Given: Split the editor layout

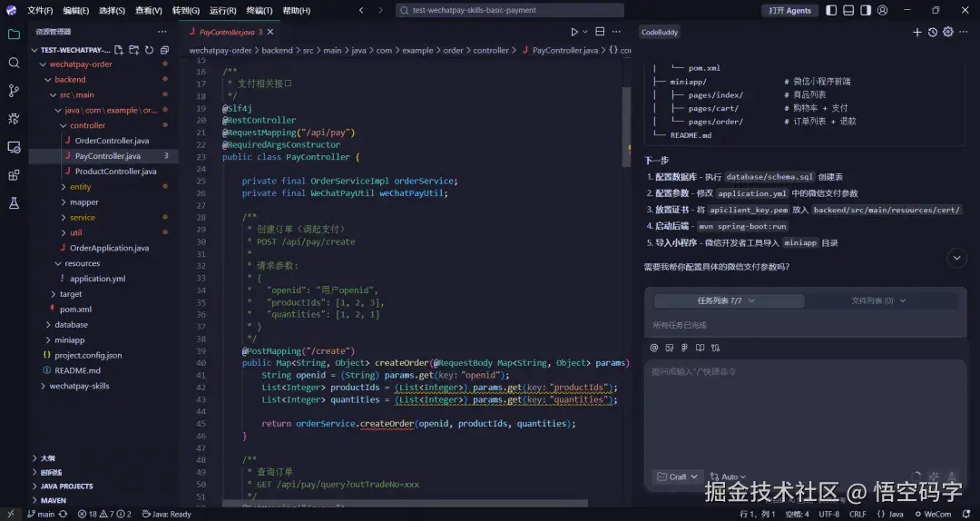Looking at the screenshot, I should [600, 32].
